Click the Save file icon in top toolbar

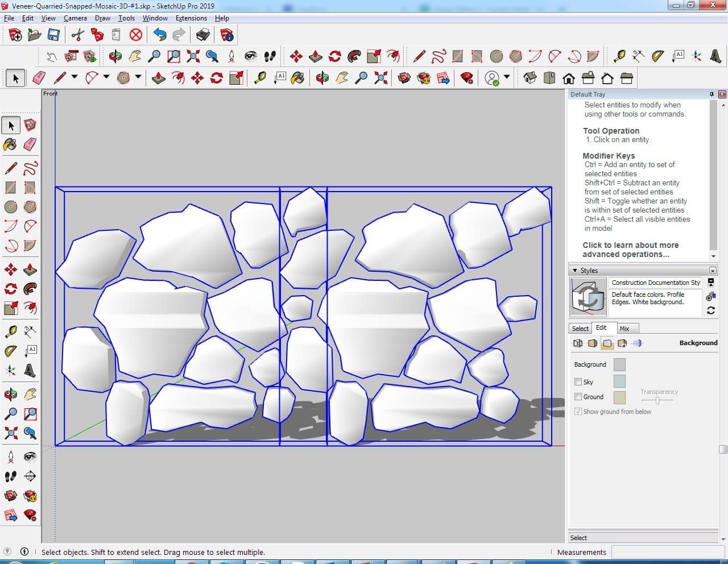click(x=53, y=35)
